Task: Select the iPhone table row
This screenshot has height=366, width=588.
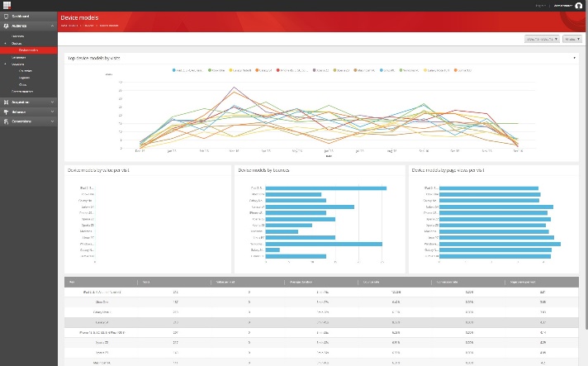Action: click(321, 333)
